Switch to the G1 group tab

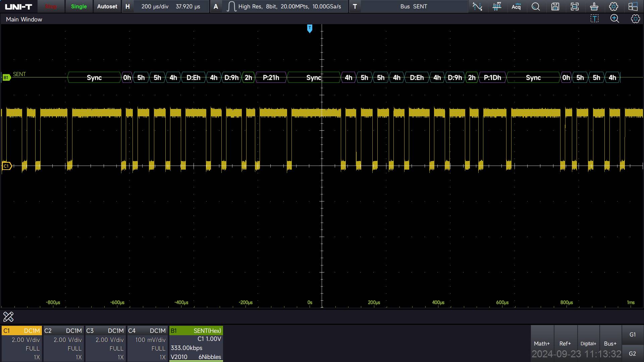pyautogui.click(x=633, y=334)
